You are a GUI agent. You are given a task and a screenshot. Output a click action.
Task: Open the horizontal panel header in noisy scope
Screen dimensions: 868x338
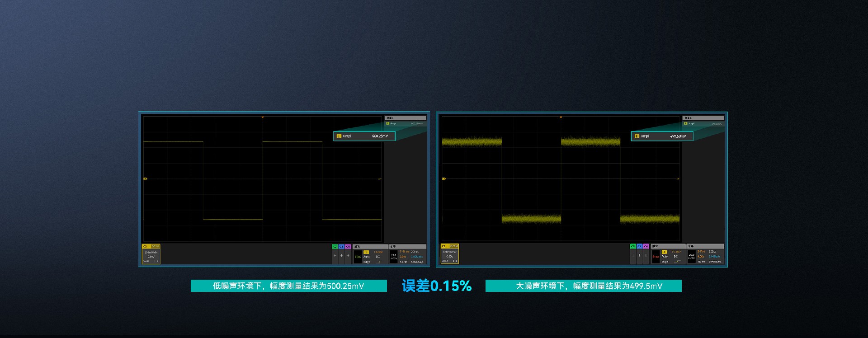(705, 246)
